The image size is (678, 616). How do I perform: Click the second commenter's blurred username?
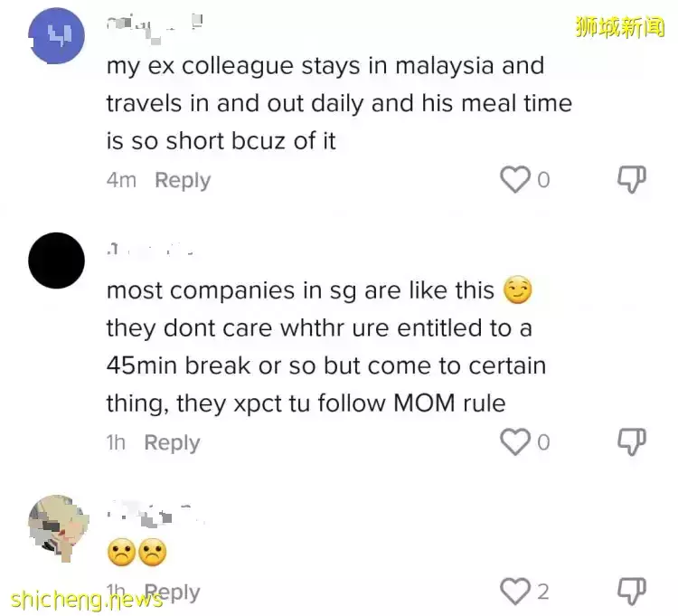pyautogui.click(x=149, y=250)
